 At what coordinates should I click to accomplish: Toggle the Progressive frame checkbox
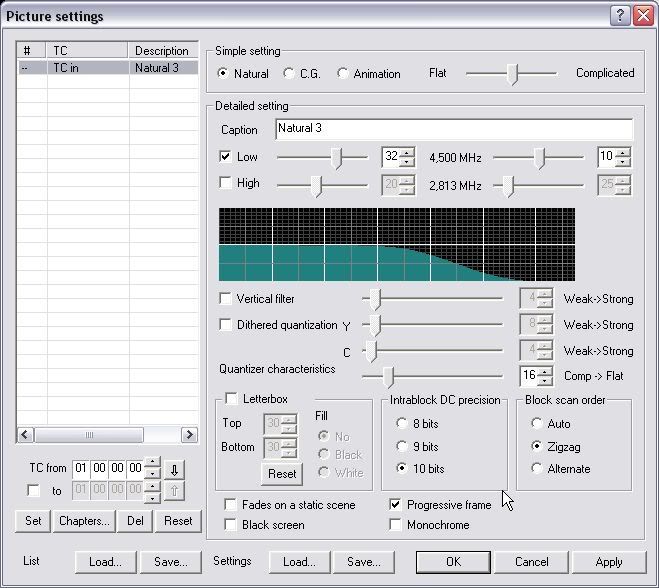tap(396, 505)
